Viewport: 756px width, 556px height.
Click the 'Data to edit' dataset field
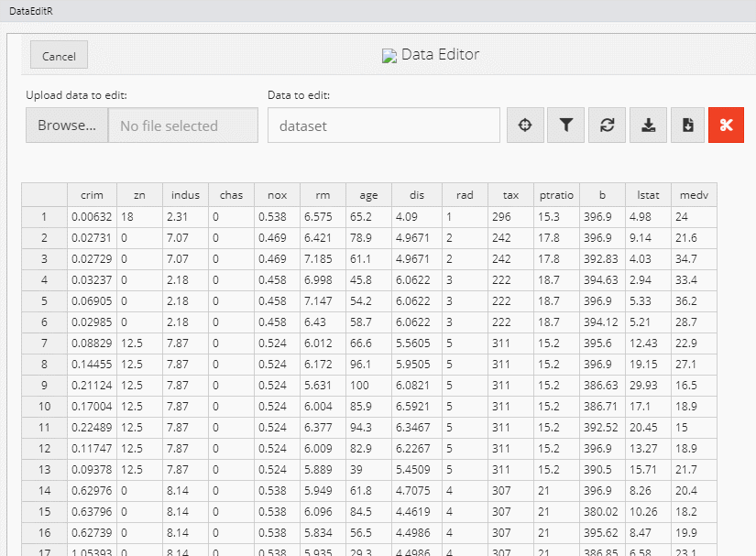383,125
